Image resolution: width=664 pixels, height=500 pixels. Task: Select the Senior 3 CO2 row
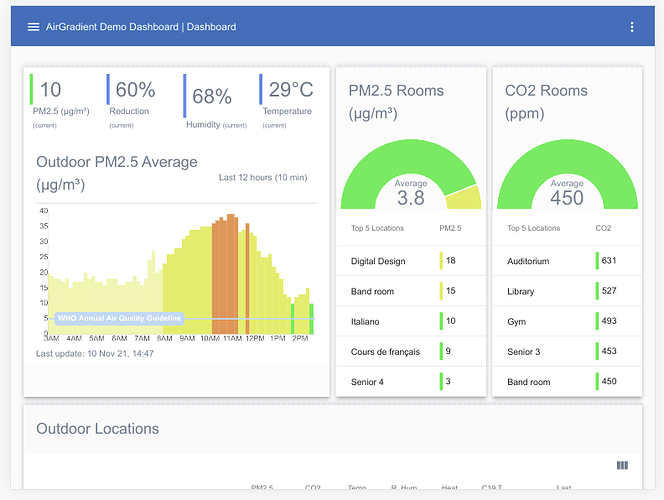(x=567, y=351)
